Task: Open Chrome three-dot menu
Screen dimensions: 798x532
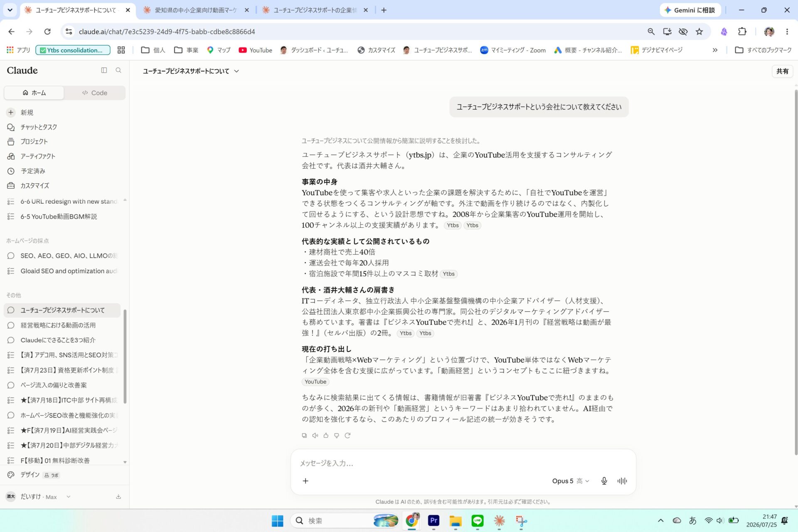Action: [x=787, y=32]
